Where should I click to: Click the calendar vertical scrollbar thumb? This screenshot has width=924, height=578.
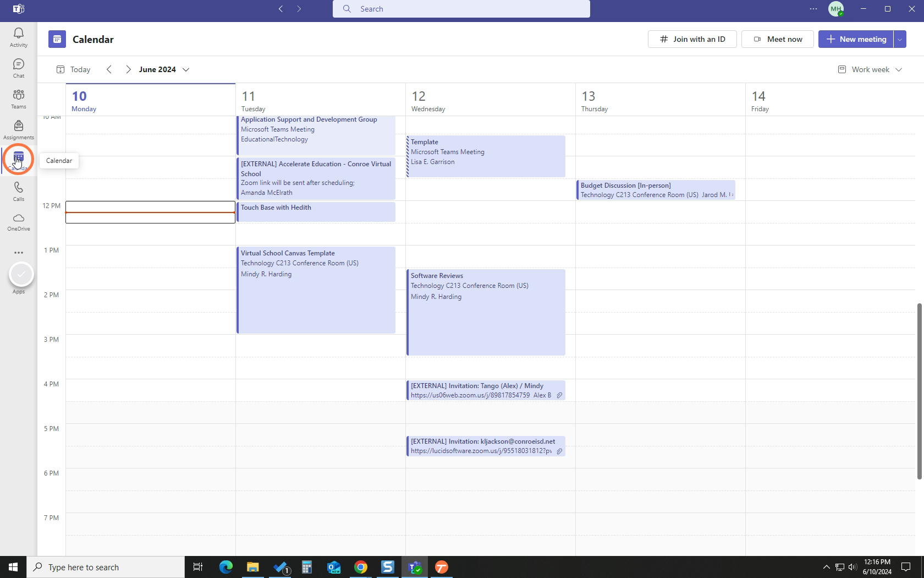919,391
